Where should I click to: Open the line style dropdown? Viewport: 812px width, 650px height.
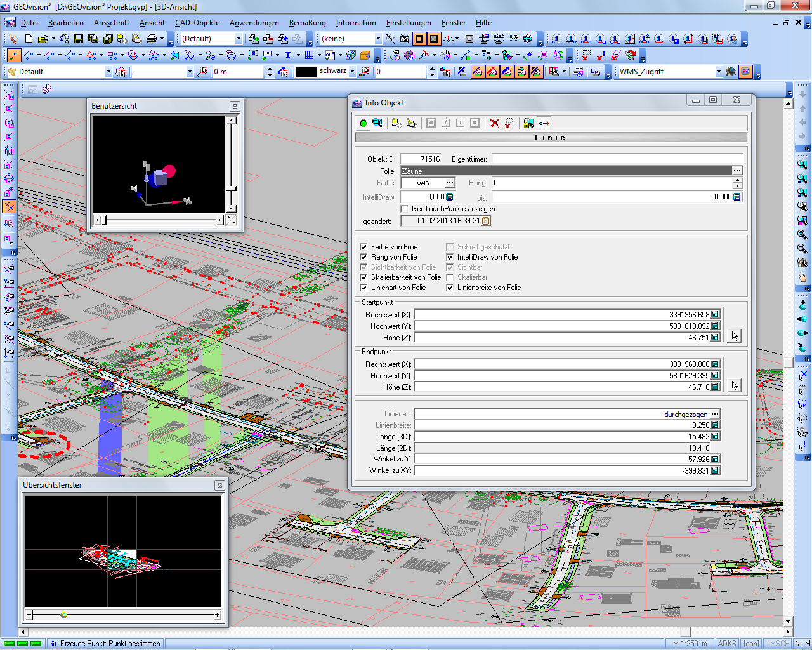click(x=189, y=72)
